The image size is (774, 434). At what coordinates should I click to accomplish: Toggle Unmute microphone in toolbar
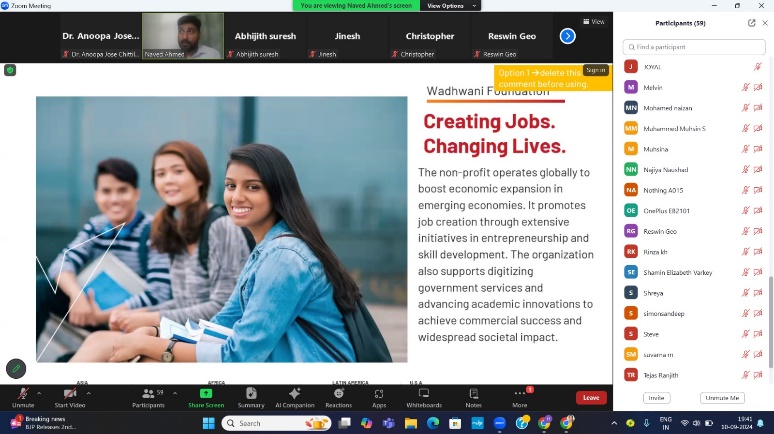pyautogui.click(x=23, y=398)
